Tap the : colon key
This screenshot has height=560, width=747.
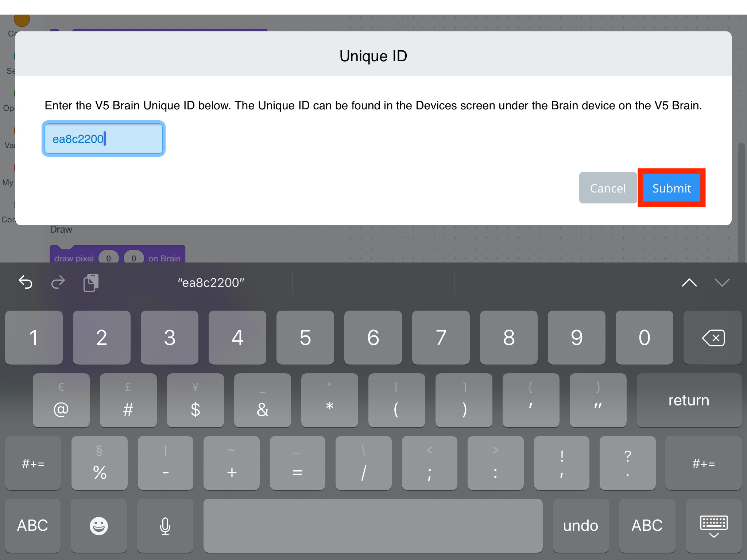tap(496, 463)
